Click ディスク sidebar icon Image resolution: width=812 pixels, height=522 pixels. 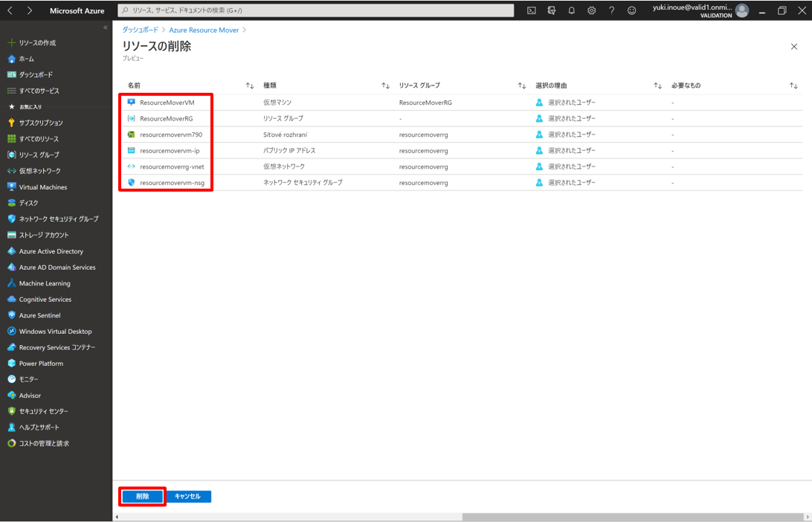11,203
